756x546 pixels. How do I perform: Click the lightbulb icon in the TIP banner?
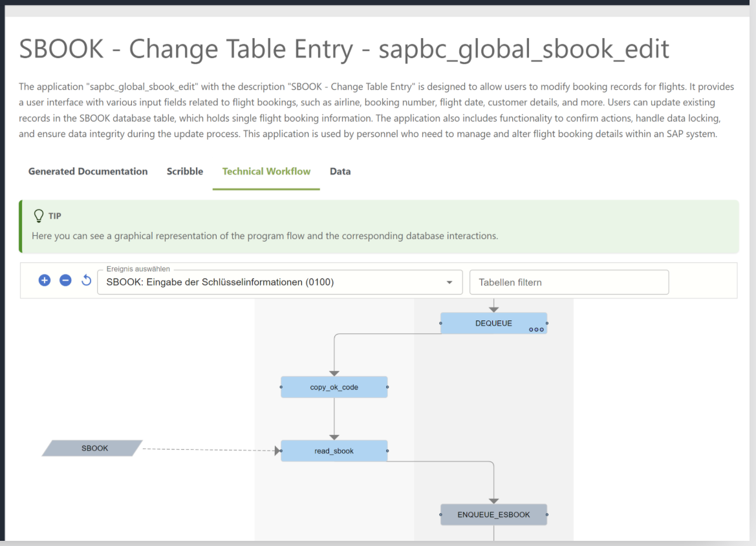point(39,216)
